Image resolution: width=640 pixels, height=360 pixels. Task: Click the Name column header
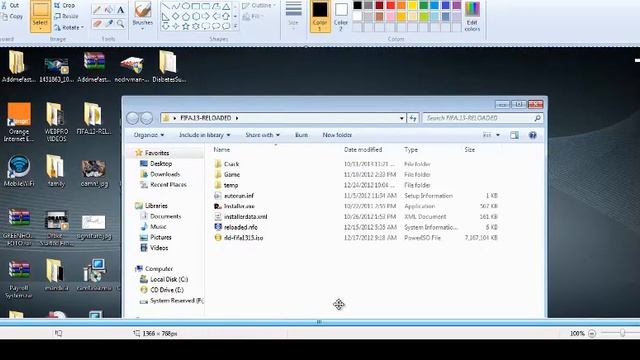pos(222,149)
